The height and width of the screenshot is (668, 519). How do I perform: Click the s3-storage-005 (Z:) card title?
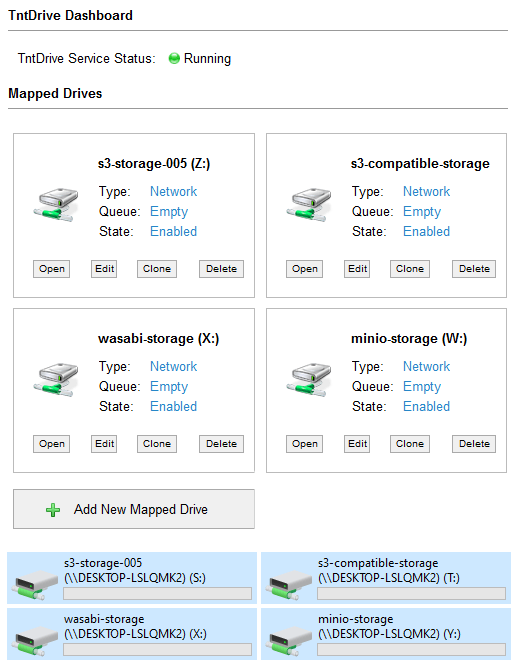coord(154,164)
